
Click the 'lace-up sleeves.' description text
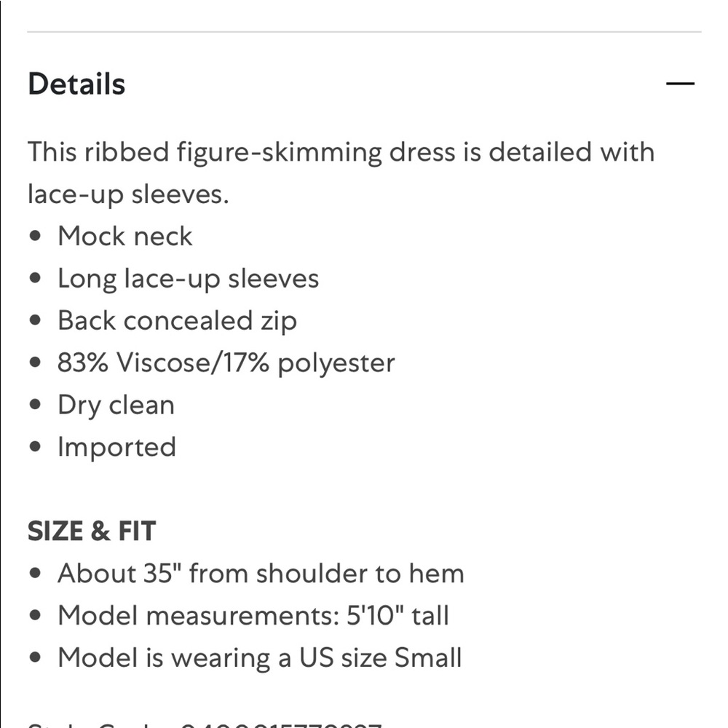click(128, 194)
